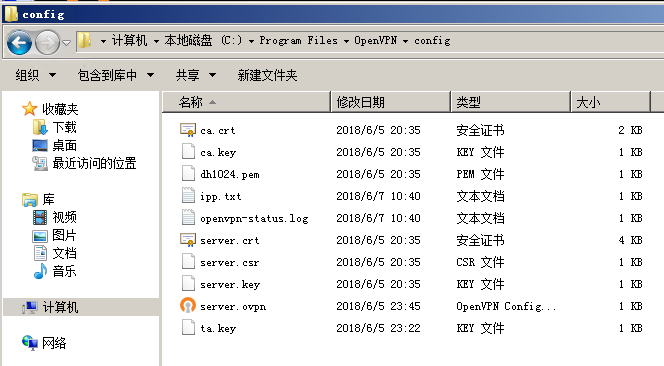Click the 网络 network icon in sidebar
Screen dimensions: 664x366
point(30,343)
